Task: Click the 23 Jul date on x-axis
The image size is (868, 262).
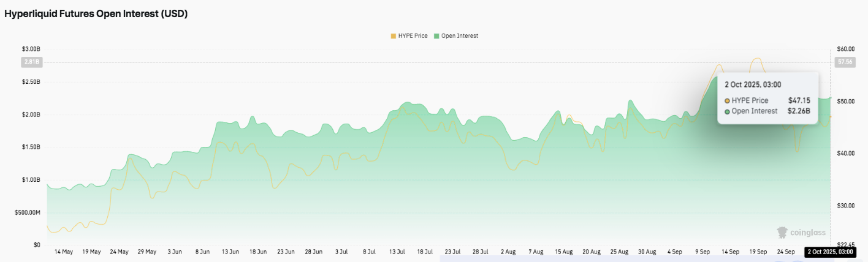Action: (x=452, y=252)
